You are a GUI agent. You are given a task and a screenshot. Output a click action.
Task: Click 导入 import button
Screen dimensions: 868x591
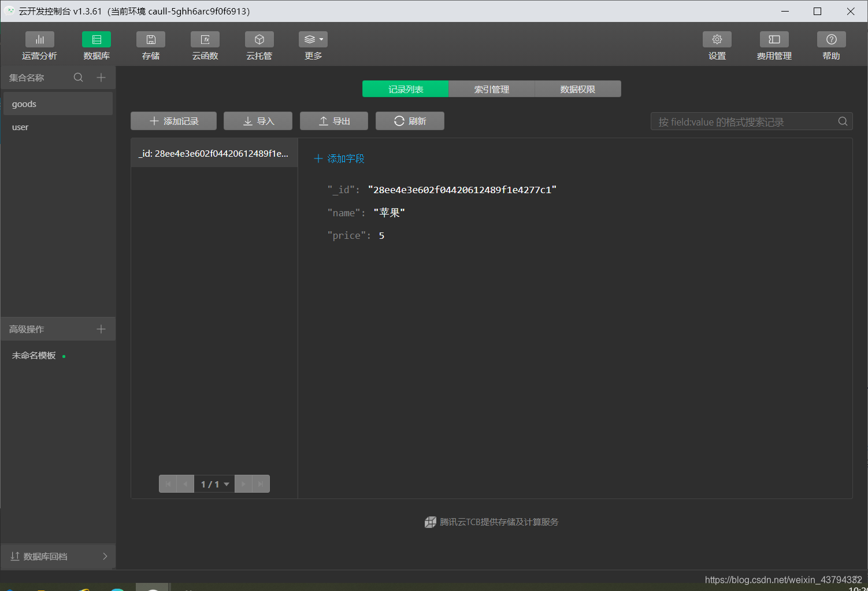point(258,121)
